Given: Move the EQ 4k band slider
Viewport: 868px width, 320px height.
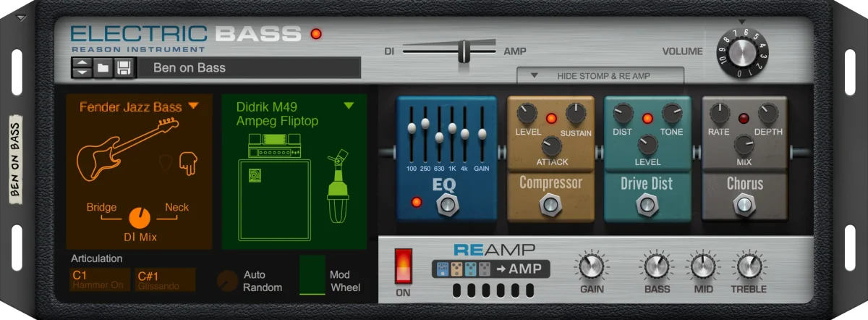Looking at the screenshot, I should click(x=466, y=134).
